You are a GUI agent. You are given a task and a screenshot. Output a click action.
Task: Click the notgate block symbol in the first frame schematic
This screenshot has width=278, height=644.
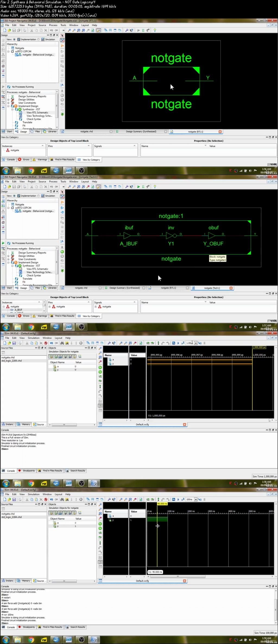(x=171, y=81)
